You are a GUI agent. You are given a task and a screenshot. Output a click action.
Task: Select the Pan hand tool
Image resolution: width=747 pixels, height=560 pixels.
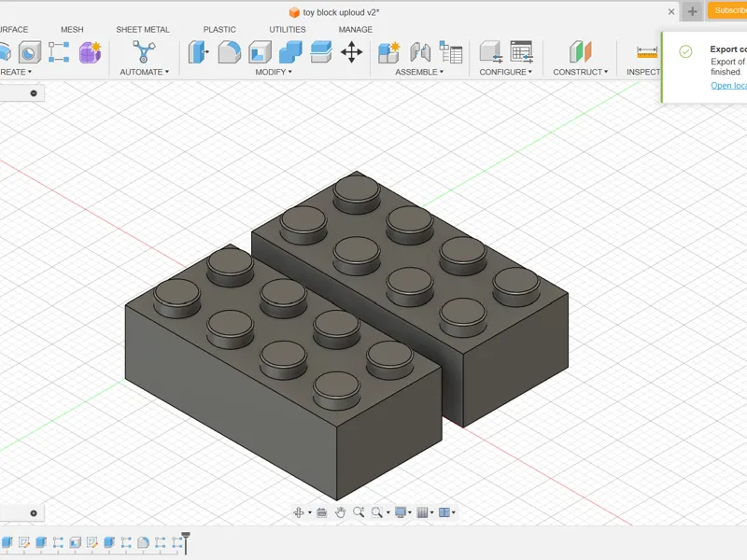click(x=340, y=512)
